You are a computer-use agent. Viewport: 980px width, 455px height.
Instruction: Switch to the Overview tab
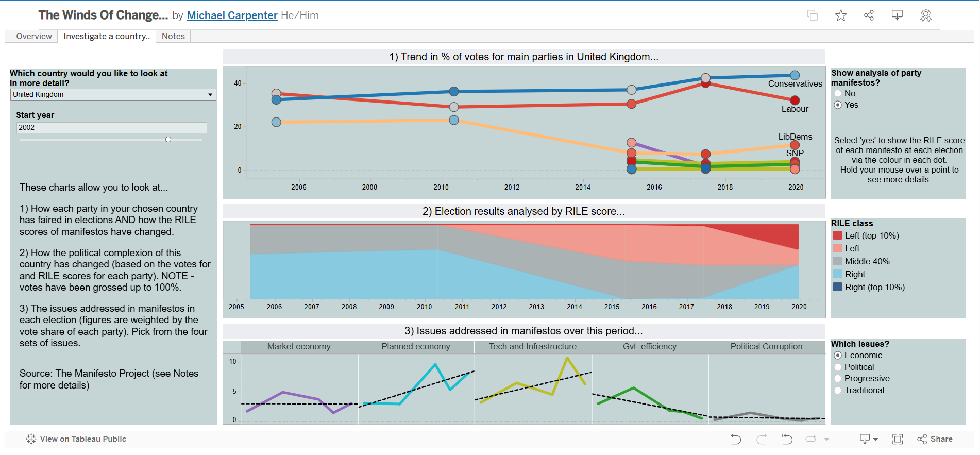click(x=33, y=36)
